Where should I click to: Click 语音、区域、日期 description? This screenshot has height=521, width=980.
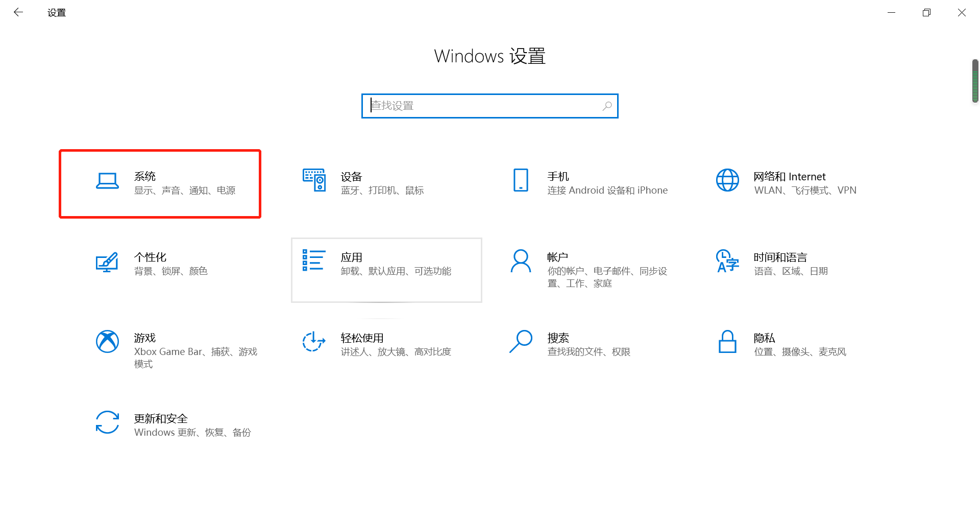(x=791, y=271)
